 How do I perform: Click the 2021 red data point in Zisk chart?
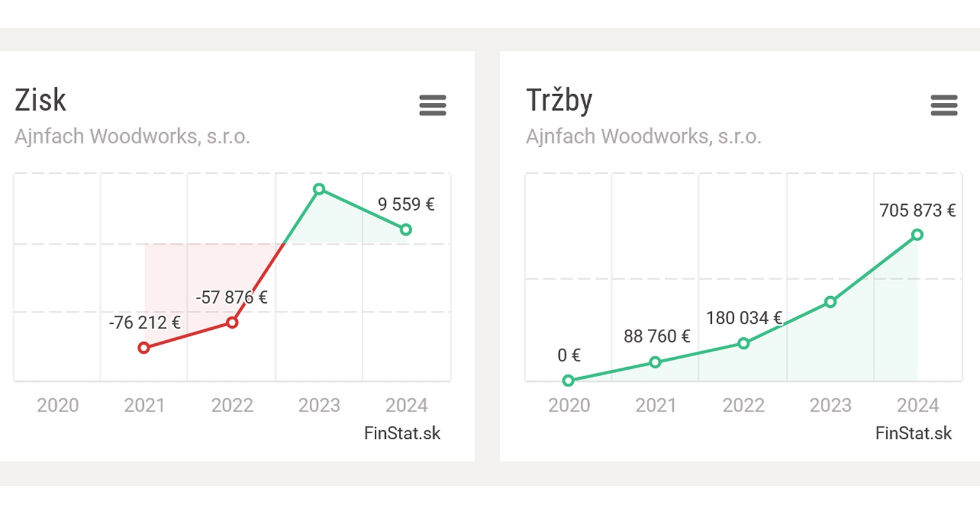pos(144,348)
